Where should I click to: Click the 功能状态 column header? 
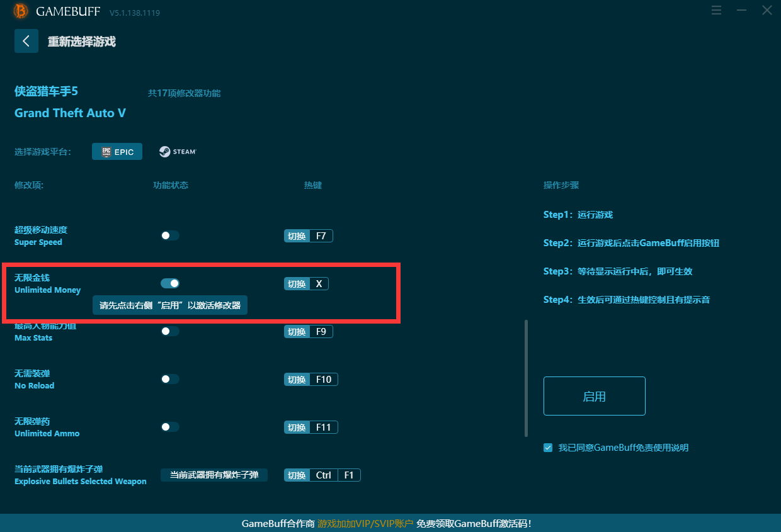click(171, 186)
